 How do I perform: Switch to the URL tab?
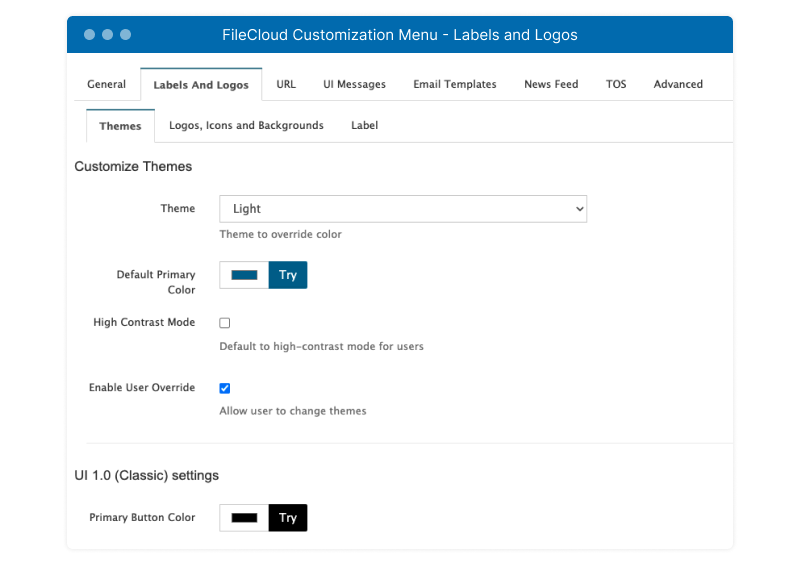[x=286, y=84]
